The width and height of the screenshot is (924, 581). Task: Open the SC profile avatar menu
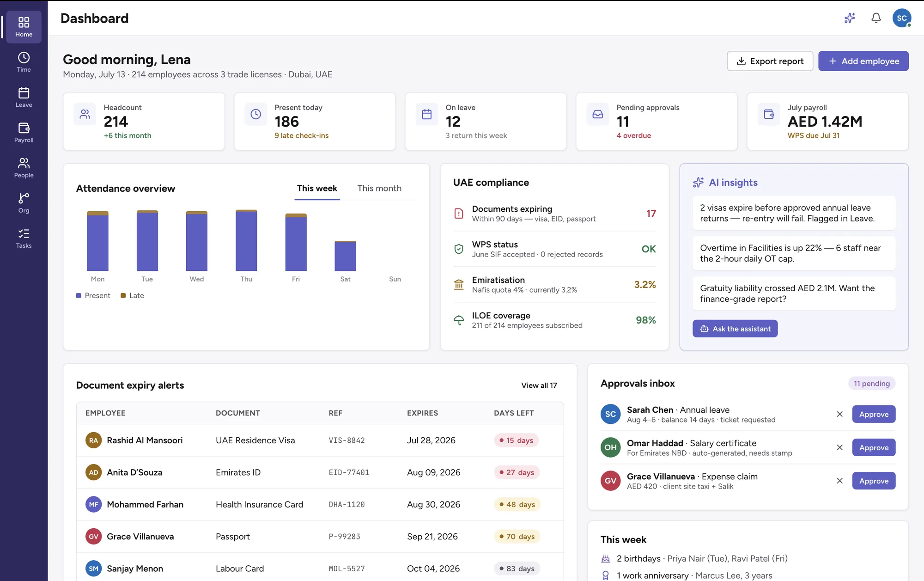coord(902,18)
